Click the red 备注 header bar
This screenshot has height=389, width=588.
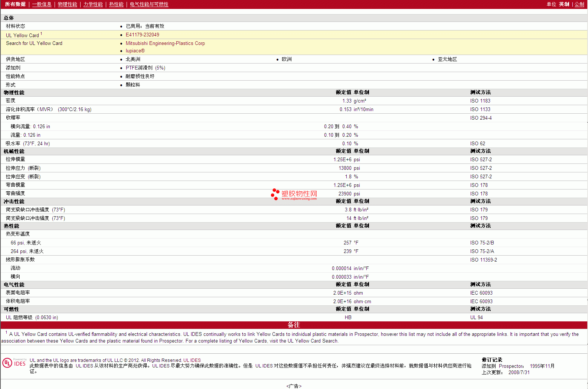(294, 325)
